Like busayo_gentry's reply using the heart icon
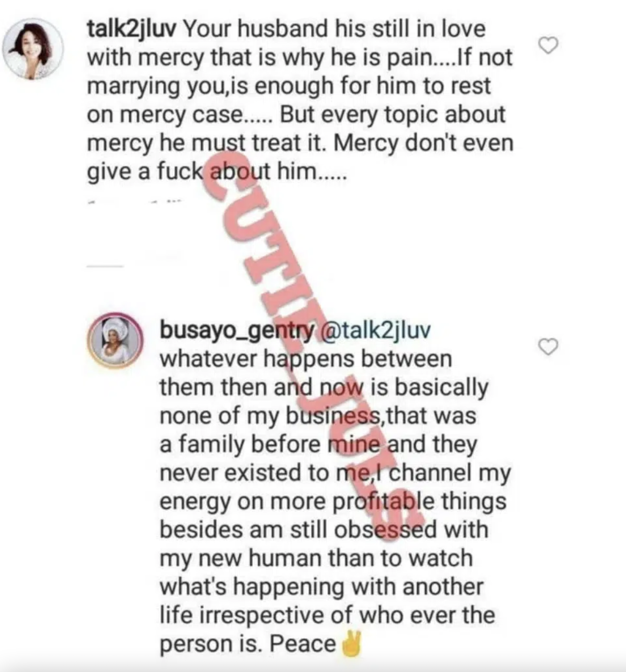The width and height of the screenshot is (626, 672). click(548, 346)
